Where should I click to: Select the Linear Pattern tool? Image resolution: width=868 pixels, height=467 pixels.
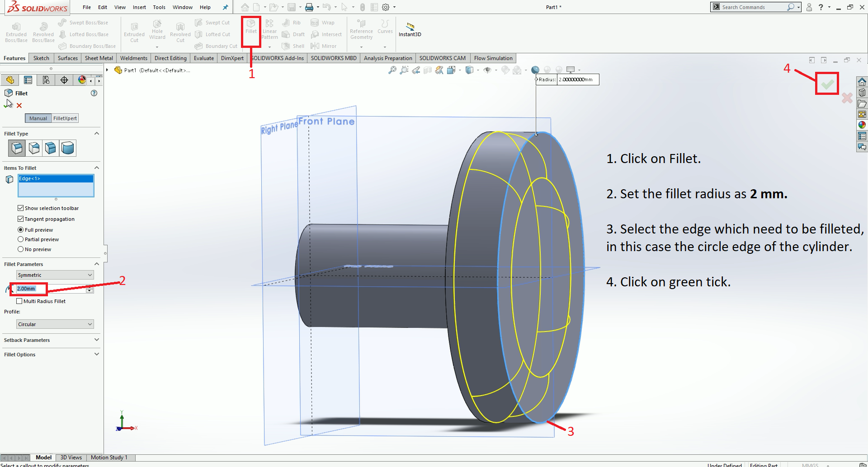tap(269, 29)
